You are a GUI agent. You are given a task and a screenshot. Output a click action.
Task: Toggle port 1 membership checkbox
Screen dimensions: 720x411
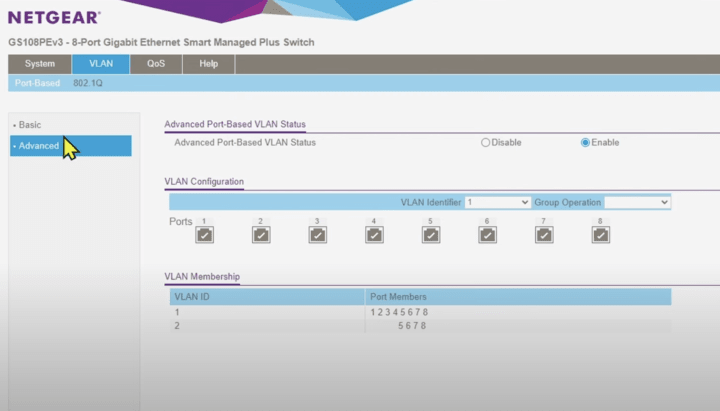[204, 235]
